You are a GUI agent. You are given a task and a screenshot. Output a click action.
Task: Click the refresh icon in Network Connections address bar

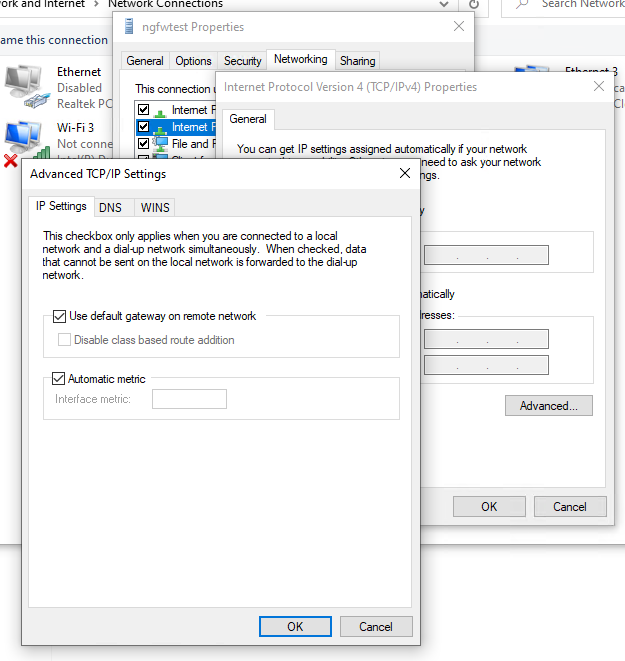[x=474, y=5]
